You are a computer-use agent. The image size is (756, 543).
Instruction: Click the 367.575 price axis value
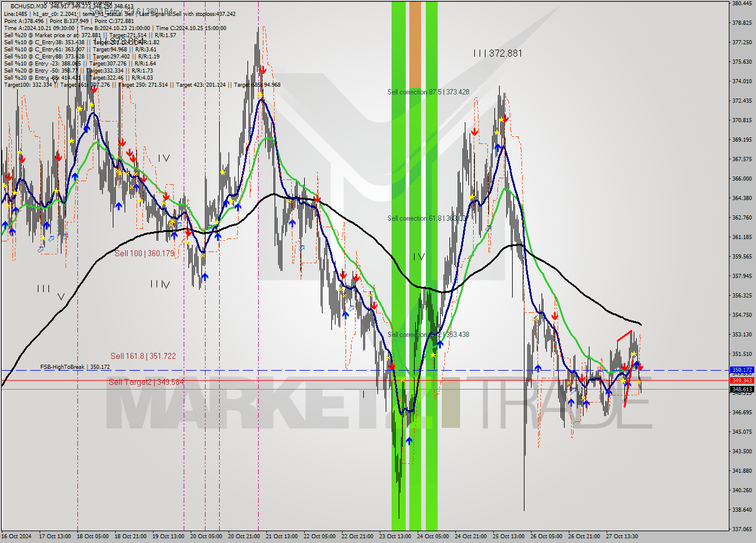pos(742,159)
